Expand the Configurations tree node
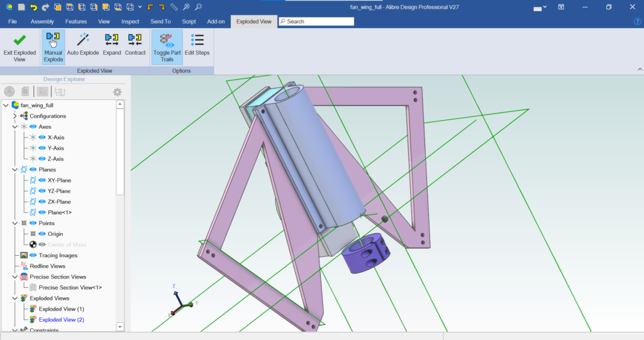 click(x=15, y=116)
